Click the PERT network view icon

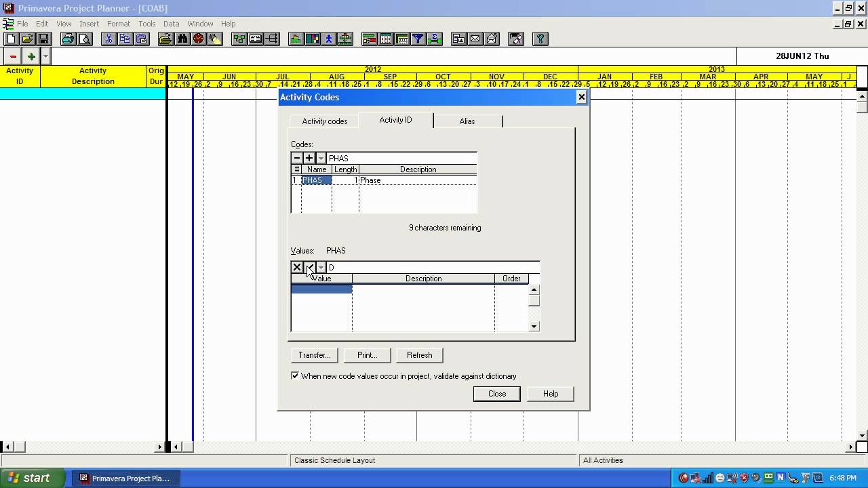pyautogui.click(x=239, y=39)
